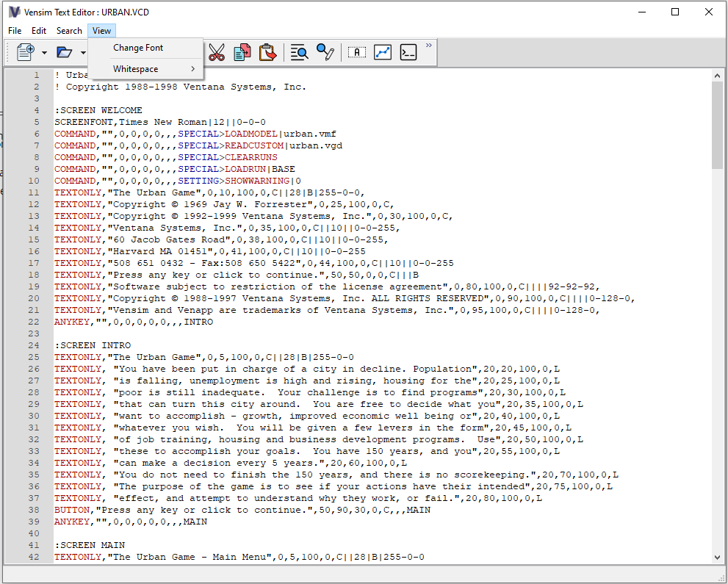This screenshot has width=728, height=584.
Task: Open the File menu
Action: click(x=15, y=31)
